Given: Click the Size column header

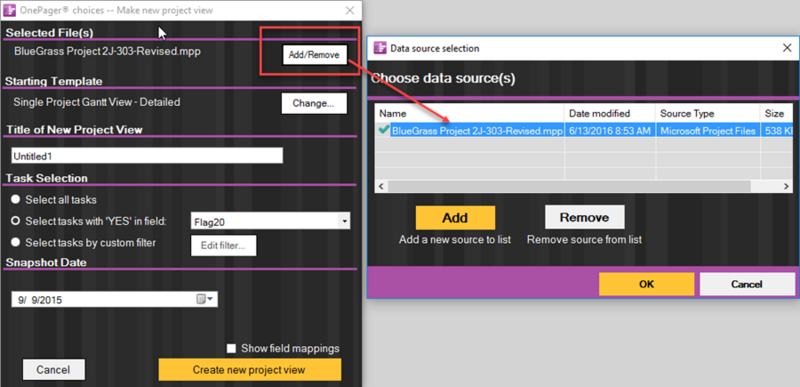Looking at the screenshot, I should click(x=776, y=113).
